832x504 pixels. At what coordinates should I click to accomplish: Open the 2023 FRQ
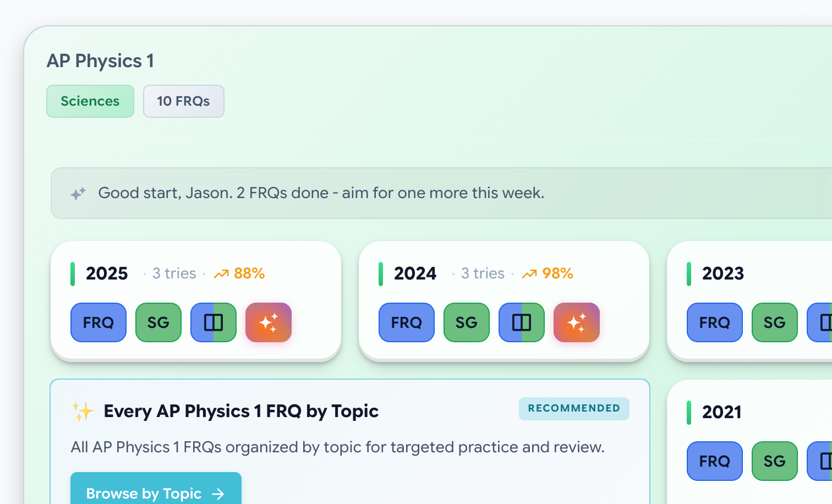click(x=714, y=322)
